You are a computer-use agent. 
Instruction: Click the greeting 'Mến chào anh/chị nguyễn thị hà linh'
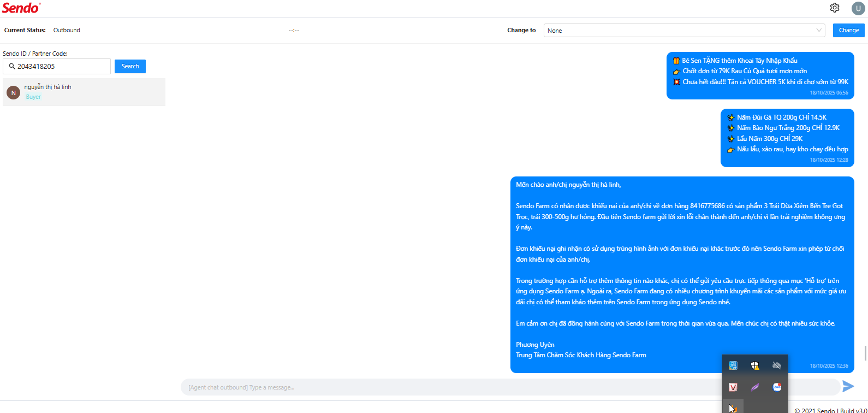click(568, 185)
